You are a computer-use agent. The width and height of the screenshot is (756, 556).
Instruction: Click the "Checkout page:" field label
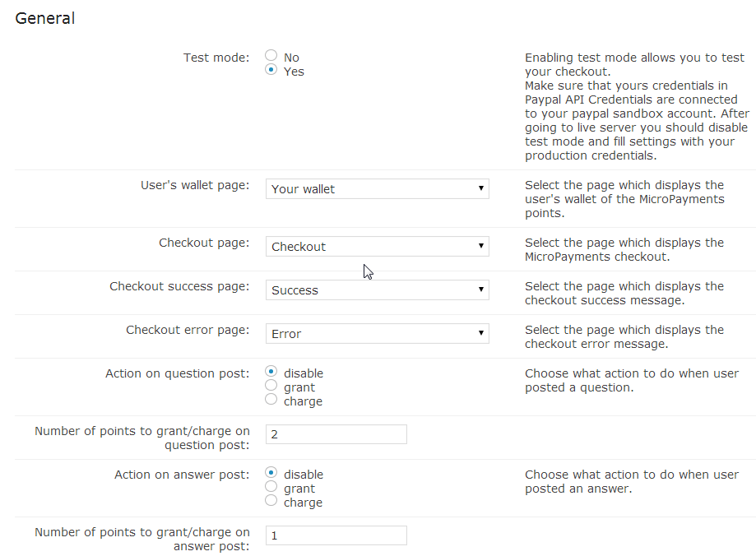click(x=204, y=243)
